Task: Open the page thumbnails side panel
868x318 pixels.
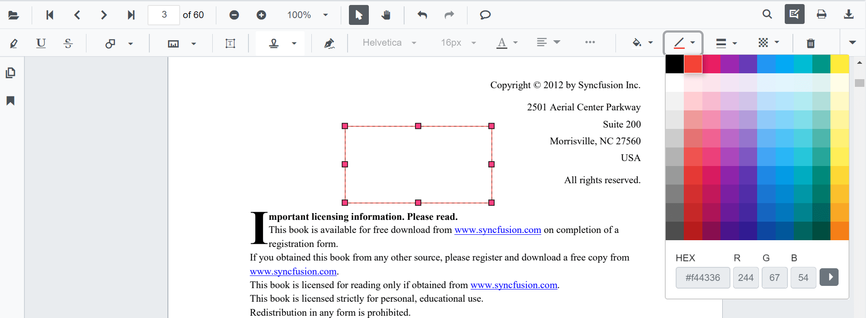Action: (10, 73)
